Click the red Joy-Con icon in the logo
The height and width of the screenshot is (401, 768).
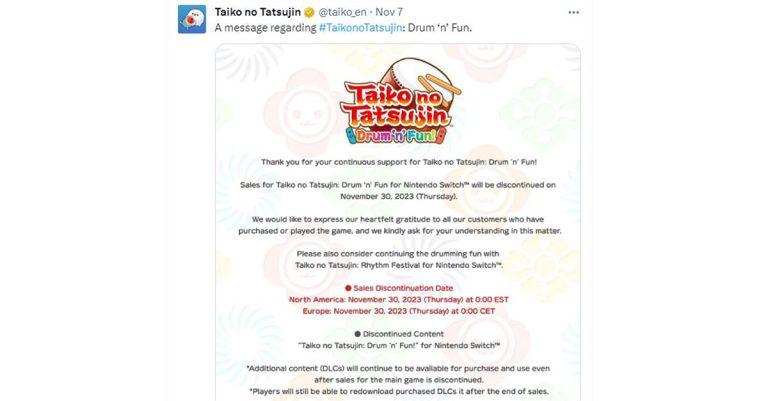click(x=441, y=135)
